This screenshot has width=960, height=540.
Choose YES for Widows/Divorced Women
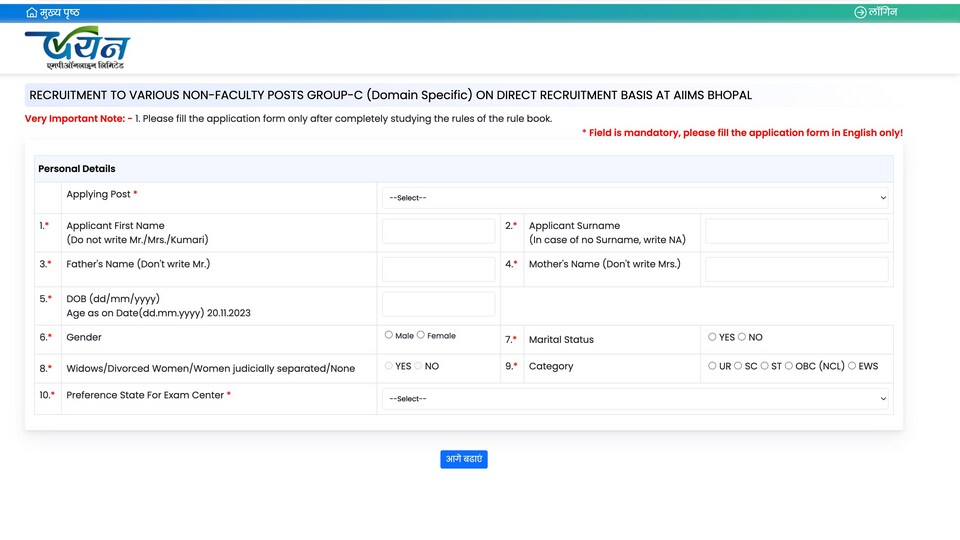[389, 366]
